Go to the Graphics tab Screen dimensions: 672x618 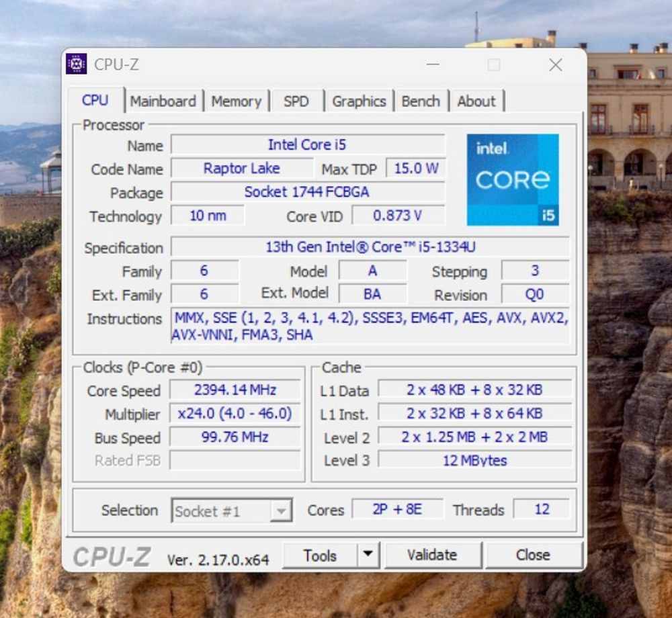[359, 101]
